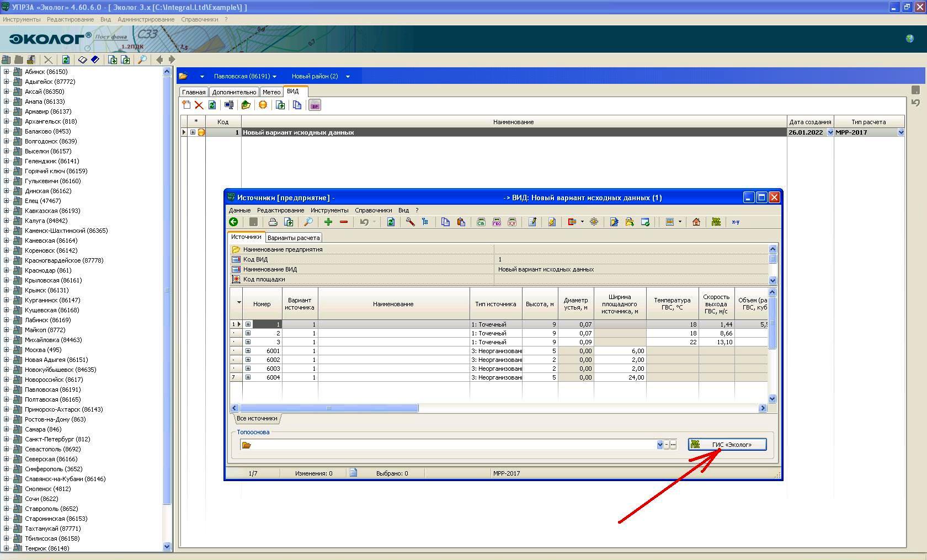Expand source row 6001 in the table

248,351
